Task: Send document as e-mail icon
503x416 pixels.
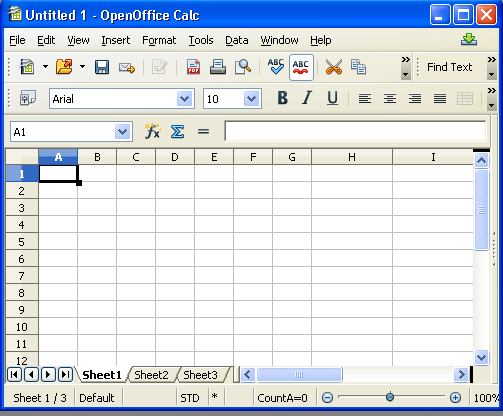Action: point(127,68)
